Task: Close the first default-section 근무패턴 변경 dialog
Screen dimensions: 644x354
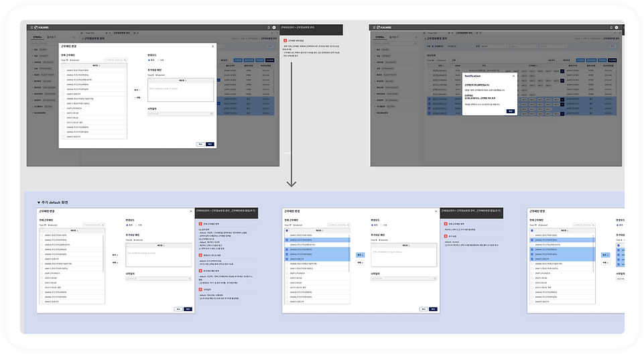Action: (x=190, y=211)
